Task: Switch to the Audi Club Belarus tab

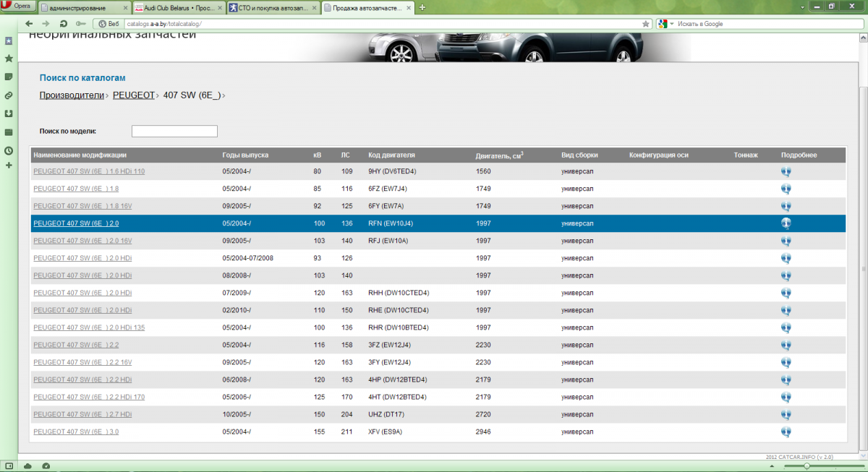Action: [177, 7]
